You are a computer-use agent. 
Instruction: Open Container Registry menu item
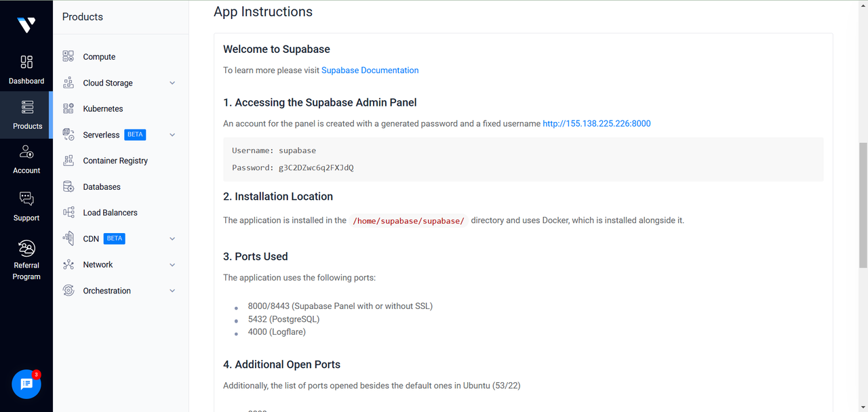[115, 161]
